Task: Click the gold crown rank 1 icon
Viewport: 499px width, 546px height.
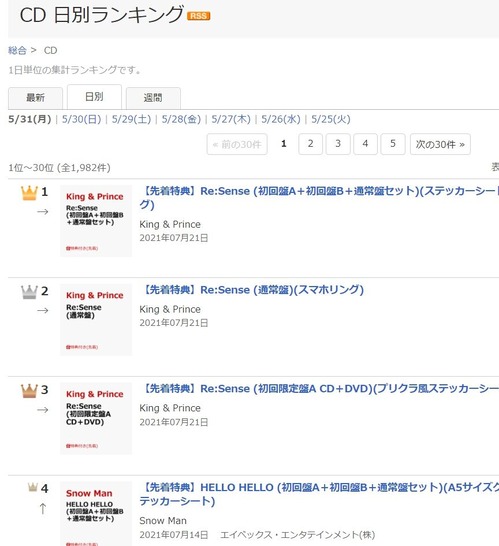Action: coord(29,193)
